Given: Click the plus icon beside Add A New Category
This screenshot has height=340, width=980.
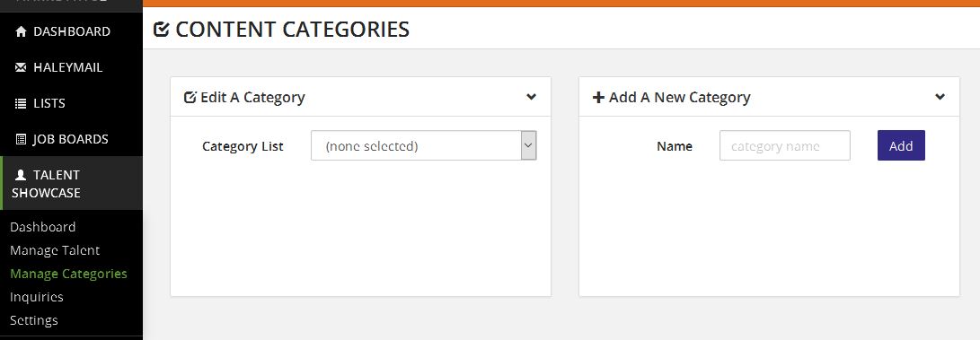Looking at the screenshot, I should [x=598, y=97].
